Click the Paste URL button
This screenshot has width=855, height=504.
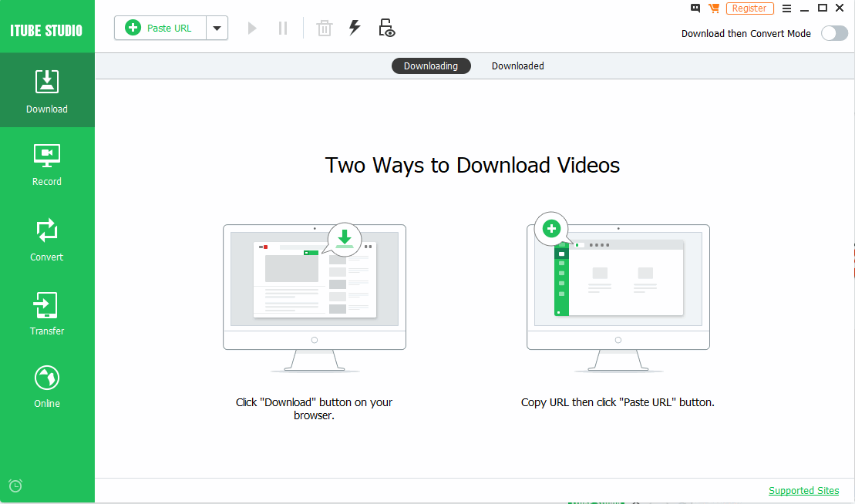(x=160, y=28)
